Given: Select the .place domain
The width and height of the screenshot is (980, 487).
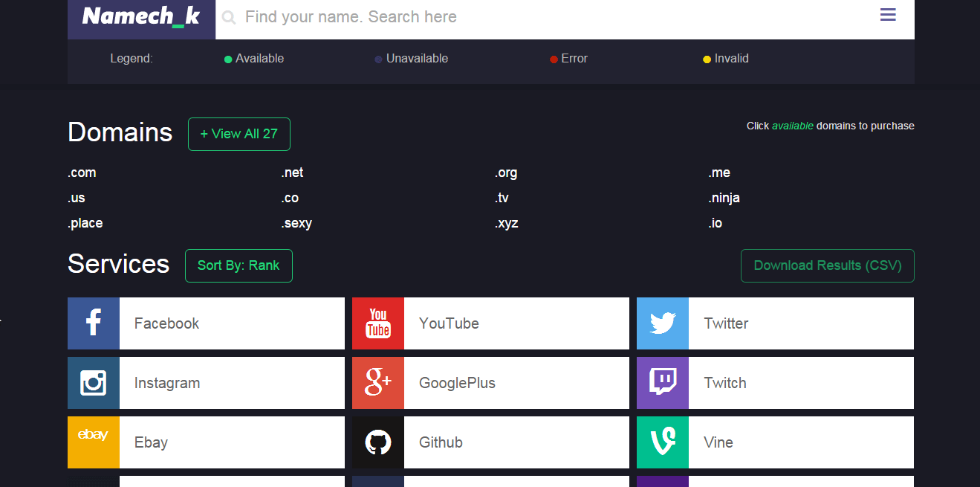Looking at the screenshot, I should (85, 223).
